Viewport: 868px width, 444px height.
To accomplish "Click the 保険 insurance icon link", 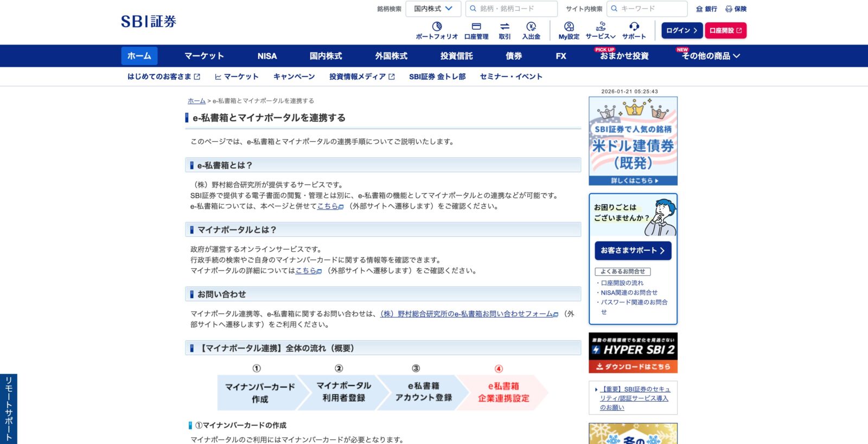I will tap(736, 9).
